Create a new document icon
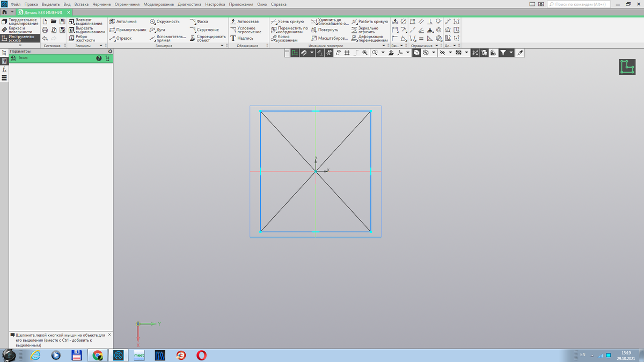 click(x=45, y=21)
